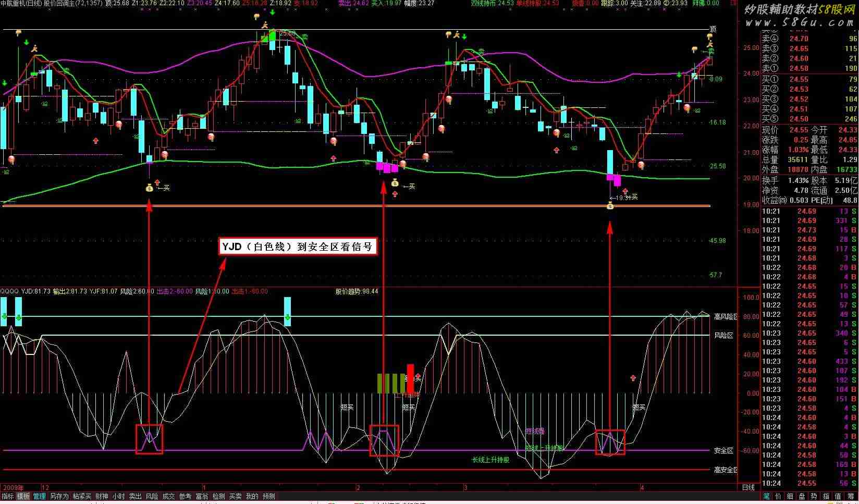Screen dimensions: 859x504
Task: Choose the 财神 indicator template
Action: coord(102,497)
